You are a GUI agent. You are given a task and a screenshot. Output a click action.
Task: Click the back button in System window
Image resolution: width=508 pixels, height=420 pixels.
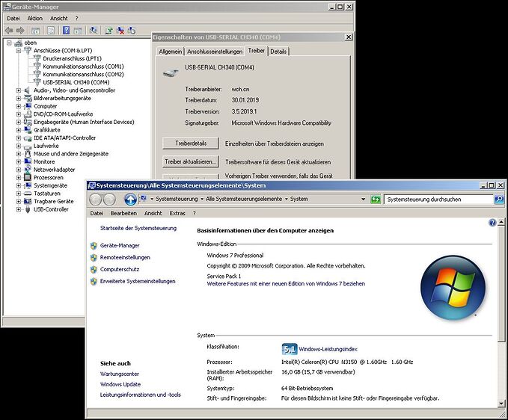click(96, 200)
